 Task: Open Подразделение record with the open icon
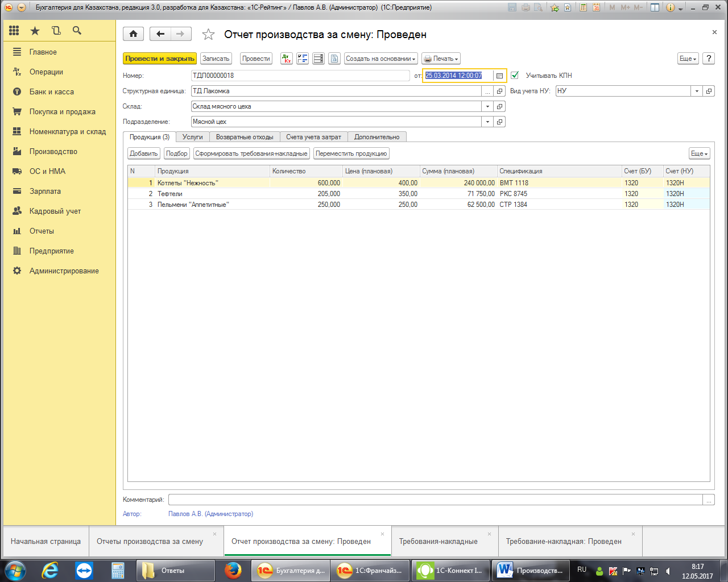pos(500,122)
